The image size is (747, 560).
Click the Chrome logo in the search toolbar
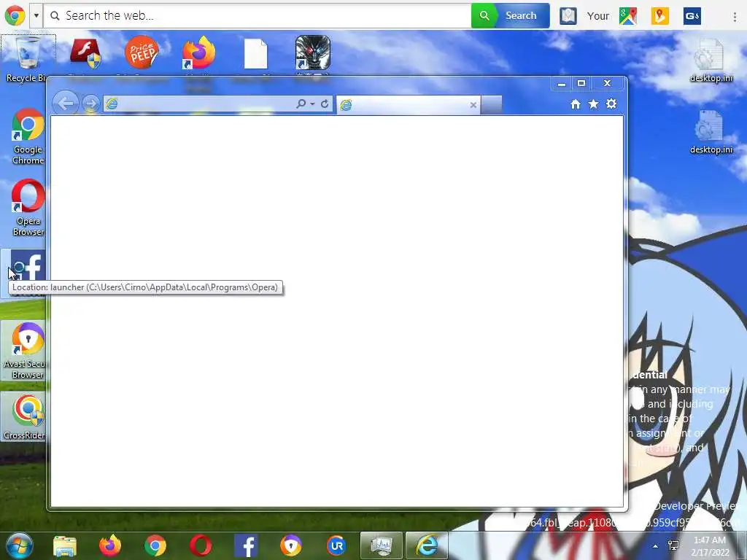tap(15, 16)
